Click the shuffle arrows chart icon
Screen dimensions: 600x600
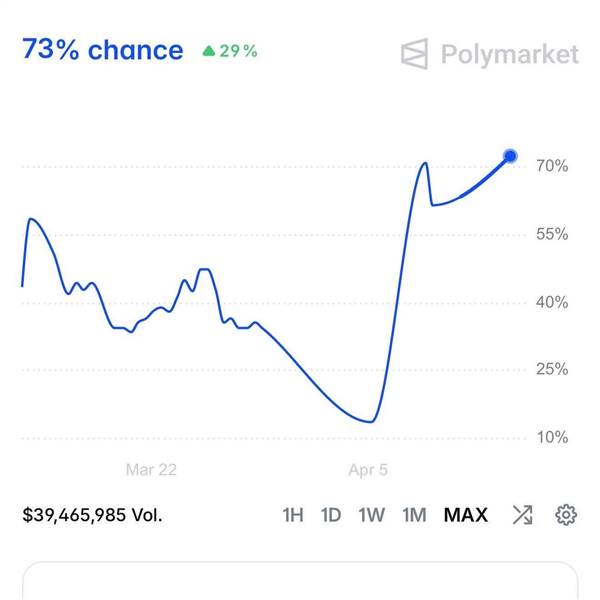pos(523,515)
